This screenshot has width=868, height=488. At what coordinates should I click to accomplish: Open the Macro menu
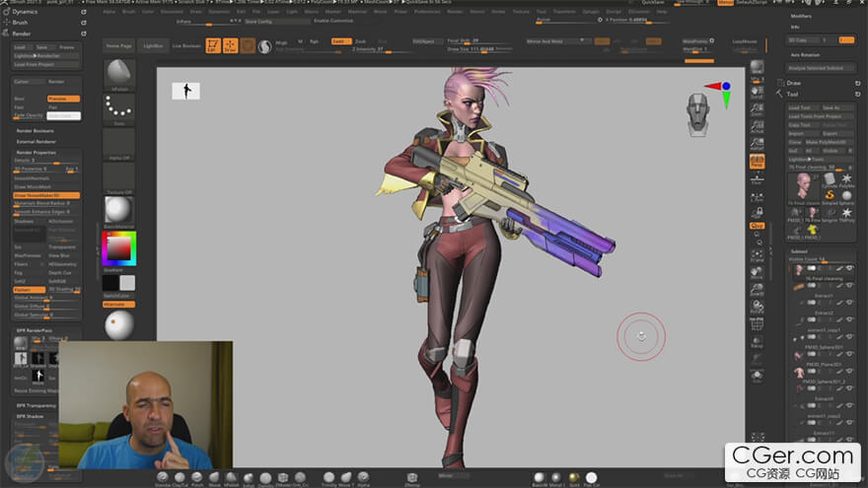click(x=311, y=11)
